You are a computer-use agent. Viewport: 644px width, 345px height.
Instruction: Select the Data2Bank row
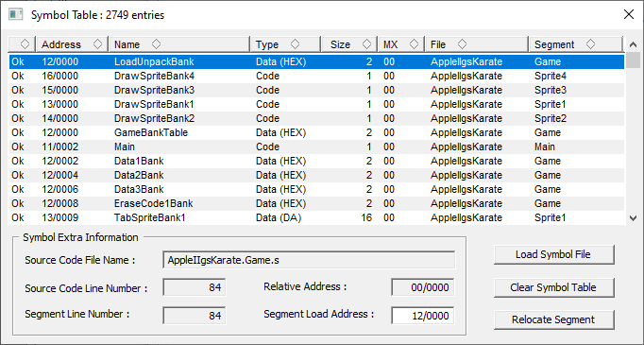click(316, 175)
